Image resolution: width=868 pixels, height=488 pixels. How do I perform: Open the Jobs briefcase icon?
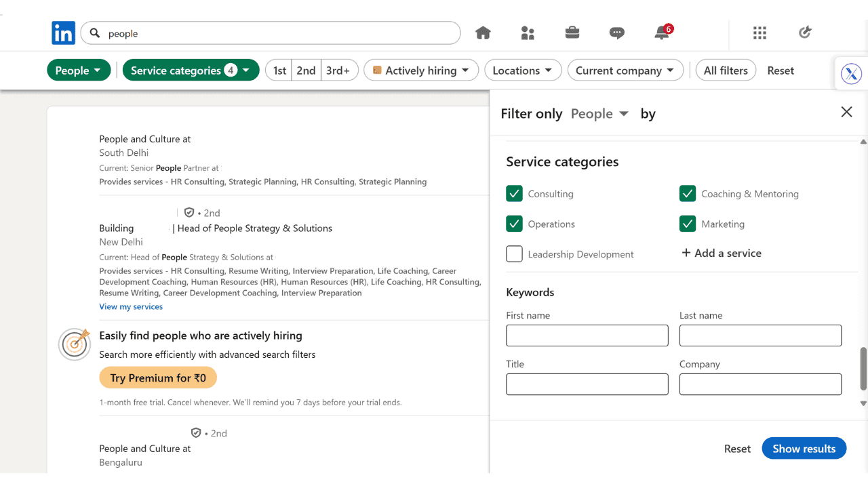572,33
